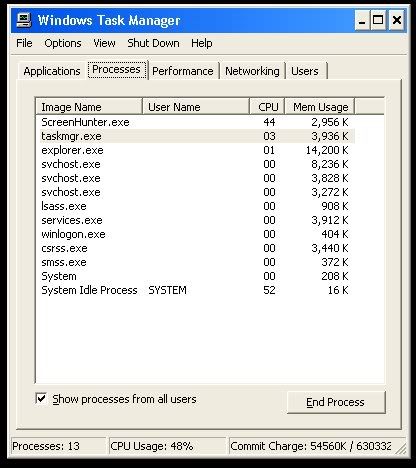Select the svchost.exe row using 3,272 K

pos(197,192)
